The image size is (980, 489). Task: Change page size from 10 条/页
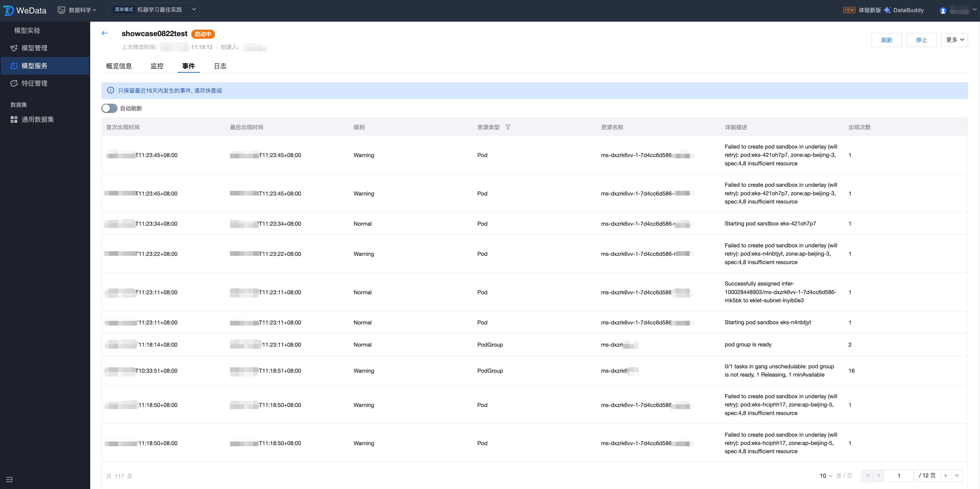click(826, 476)
